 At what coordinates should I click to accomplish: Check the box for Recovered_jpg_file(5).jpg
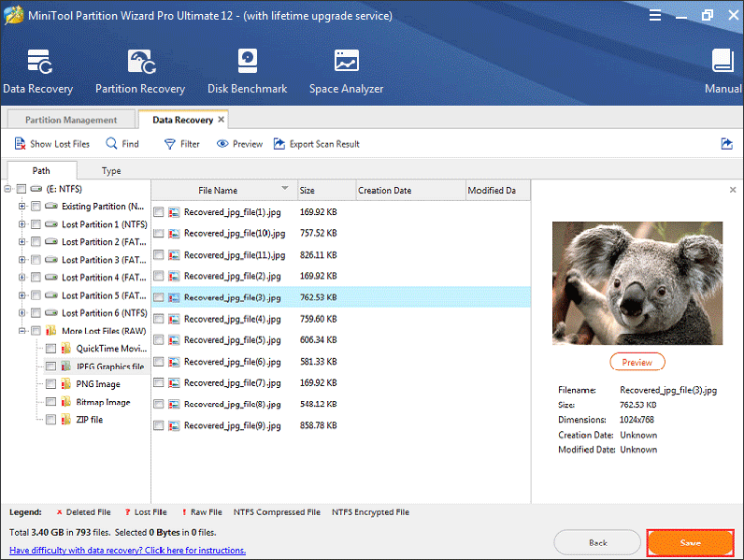click(x=159, y=340)
